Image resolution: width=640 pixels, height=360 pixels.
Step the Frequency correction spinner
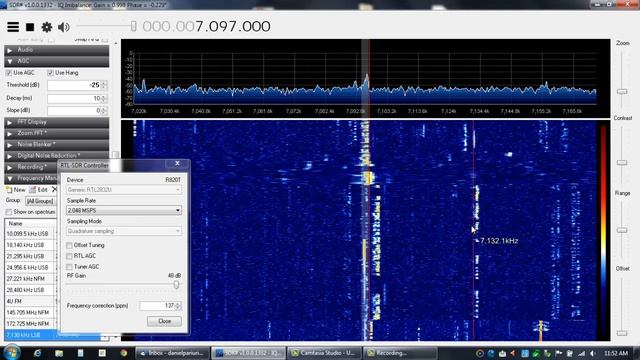coord(178,306)
